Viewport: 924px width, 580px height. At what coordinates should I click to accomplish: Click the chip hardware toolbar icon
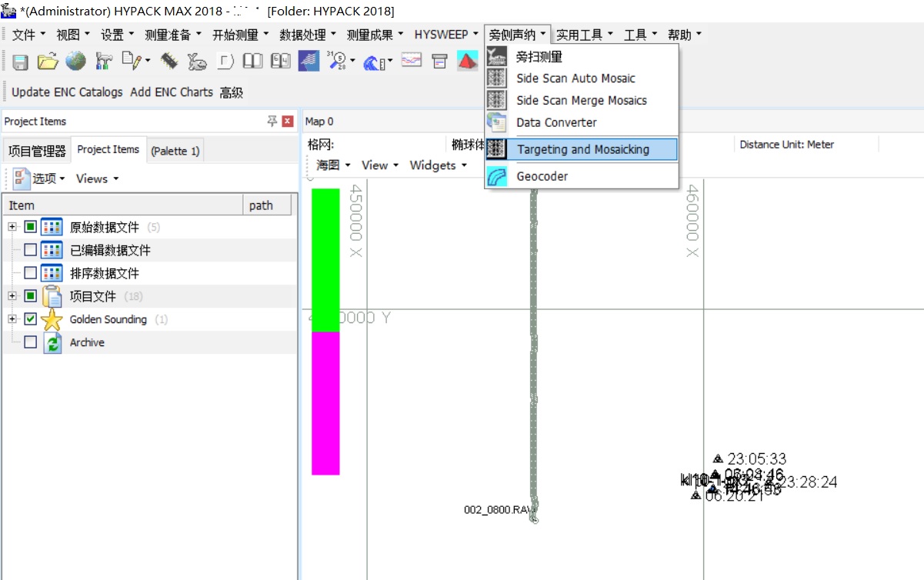(x=169, y=62)
